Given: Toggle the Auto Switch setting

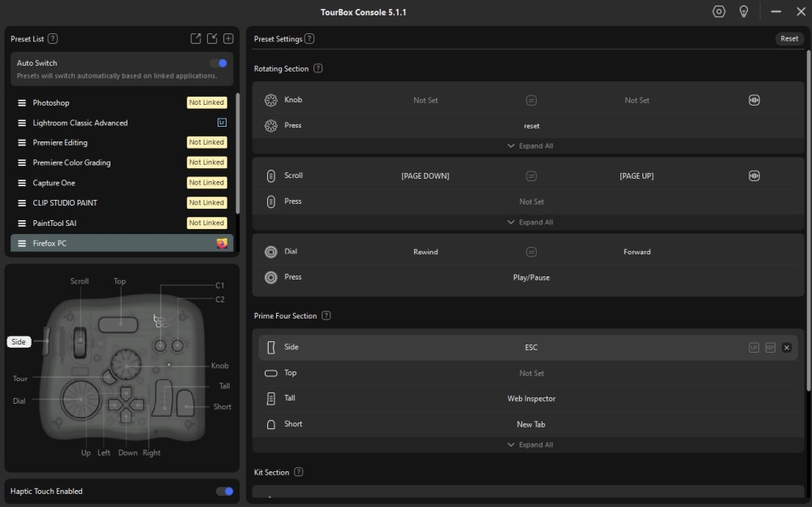Looking at the screenshot, I should pyautogui.click(x=219, y=62).
